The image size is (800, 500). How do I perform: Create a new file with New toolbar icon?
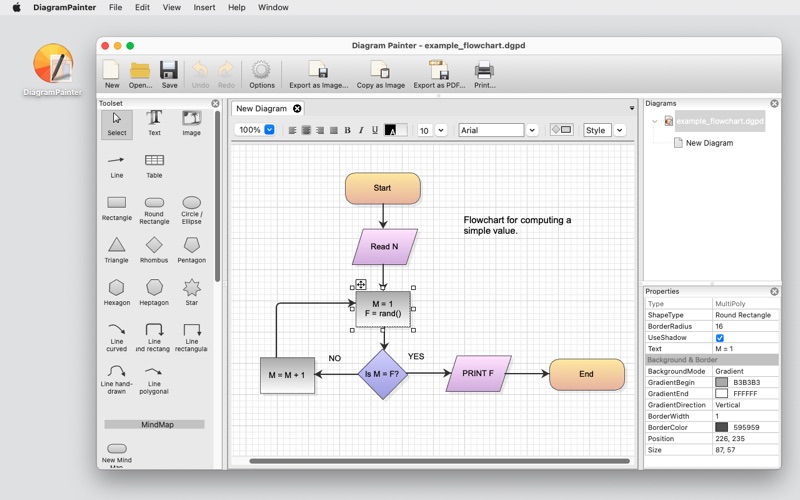[x=112, y=74]
